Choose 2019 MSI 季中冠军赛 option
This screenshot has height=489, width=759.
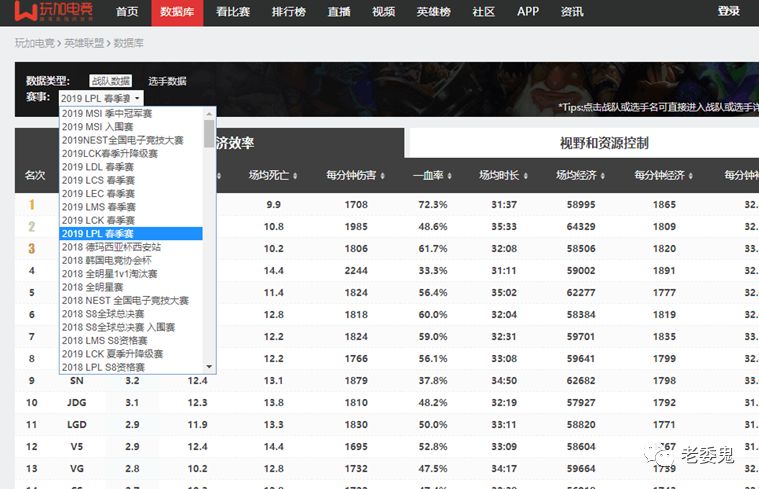(131, 113)
